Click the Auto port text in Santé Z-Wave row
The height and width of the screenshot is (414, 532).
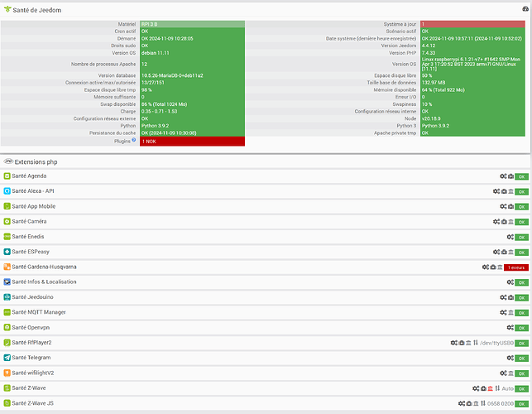(507, 388)
